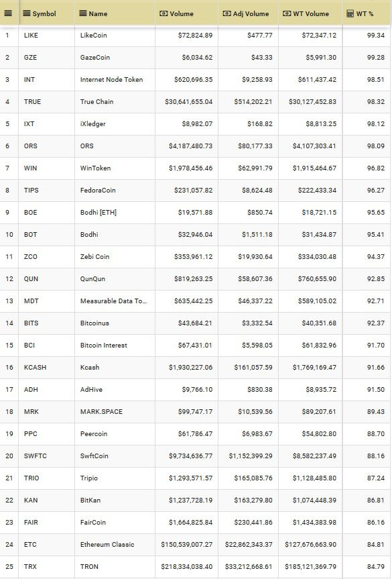The height and width of the screenshot is (579, 392).
Task: Sort by the Adj Volume header text
Action: [x=251, y=13]
